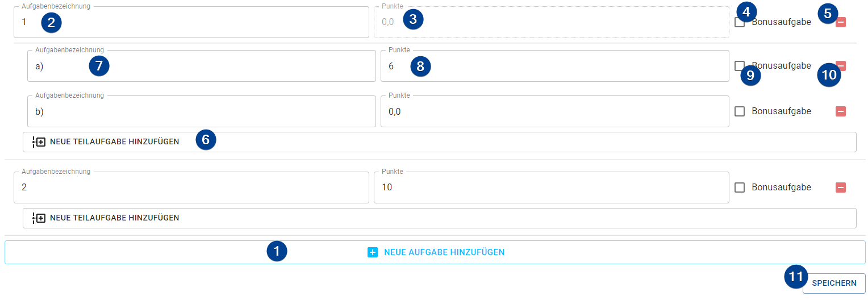Focus the Punkte field showing 6
This screenshot has height=300, width=868.
[x=555, y=66]
